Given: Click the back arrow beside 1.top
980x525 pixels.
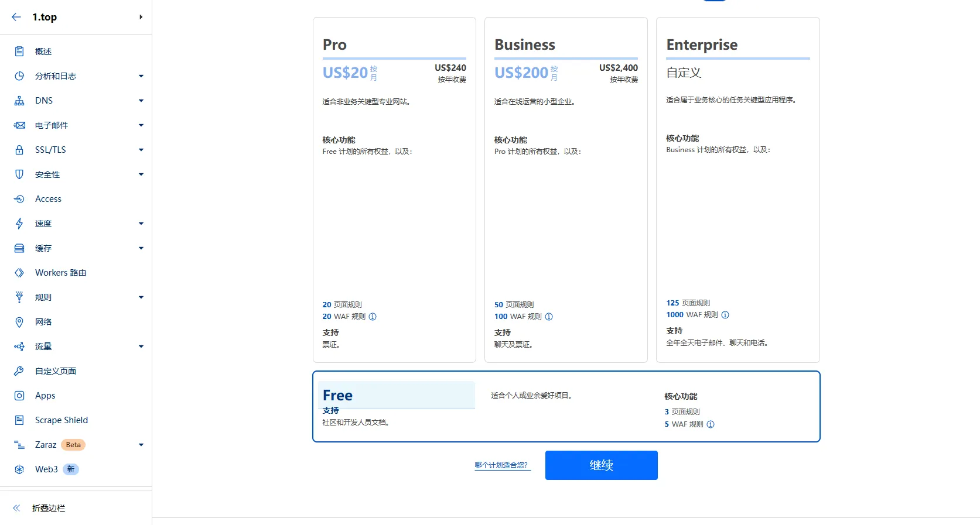Looking at the screenshot, I should (x=16, y=17).
